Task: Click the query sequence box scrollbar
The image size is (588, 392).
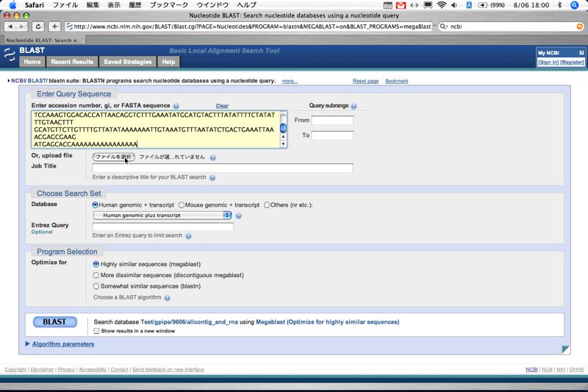Action: [283, 129]
